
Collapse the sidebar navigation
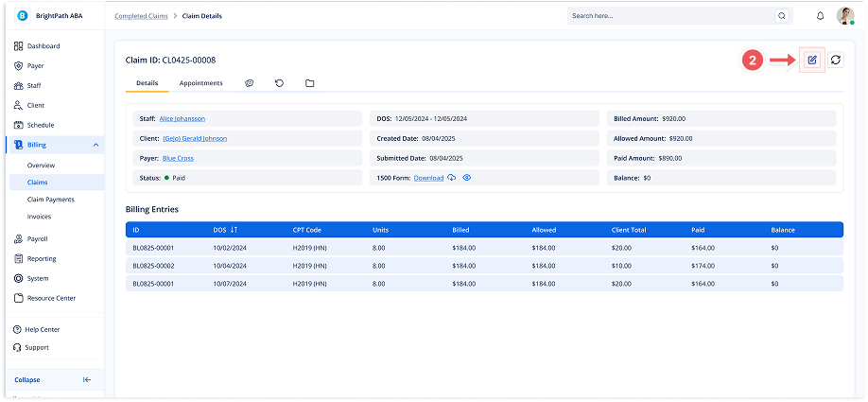[87, 379]
